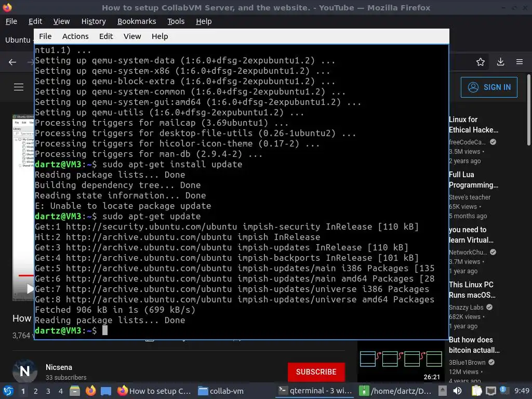Open the freeCodeCa... channel name
The image size is (532, 399).
pos(467,142)
